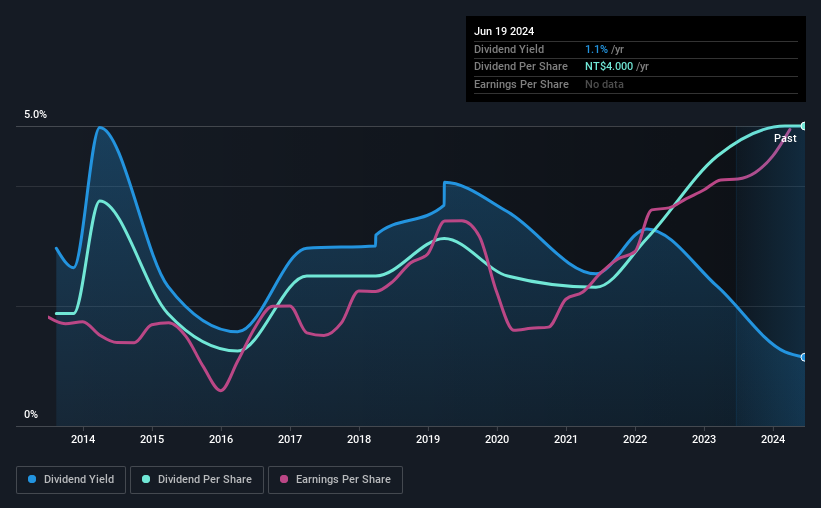Toggle the Earnings Per Share legend button
821x508 pixels.
335,480
